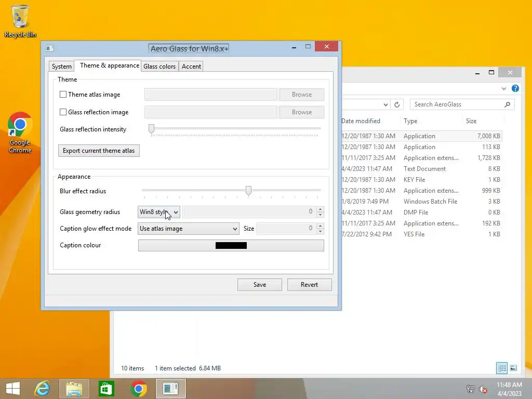The width and height of the screenshot is (532, 399).
Task: Open Windows Store from the taskbar
Action: (106, 389)
